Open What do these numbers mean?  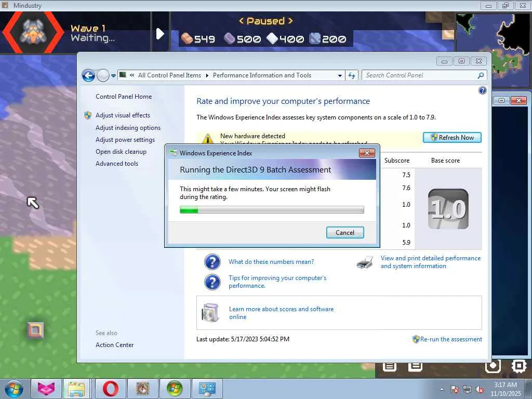271,262
